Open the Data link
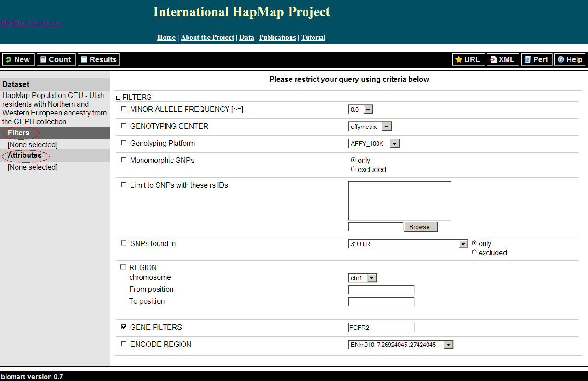 [246, 37]
